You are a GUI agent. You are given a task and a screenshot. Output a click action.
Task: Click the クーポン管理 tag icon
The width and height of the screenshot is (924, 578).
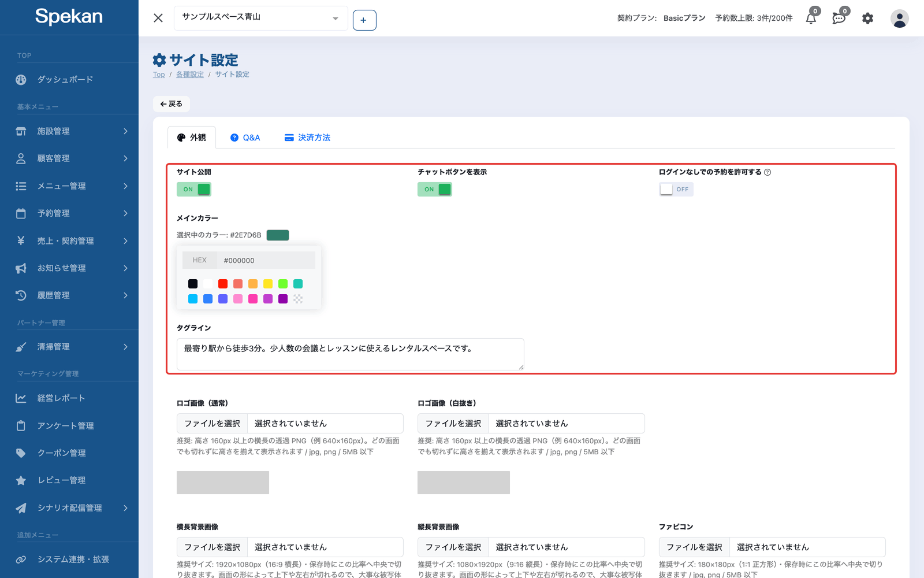coord(21,453)
